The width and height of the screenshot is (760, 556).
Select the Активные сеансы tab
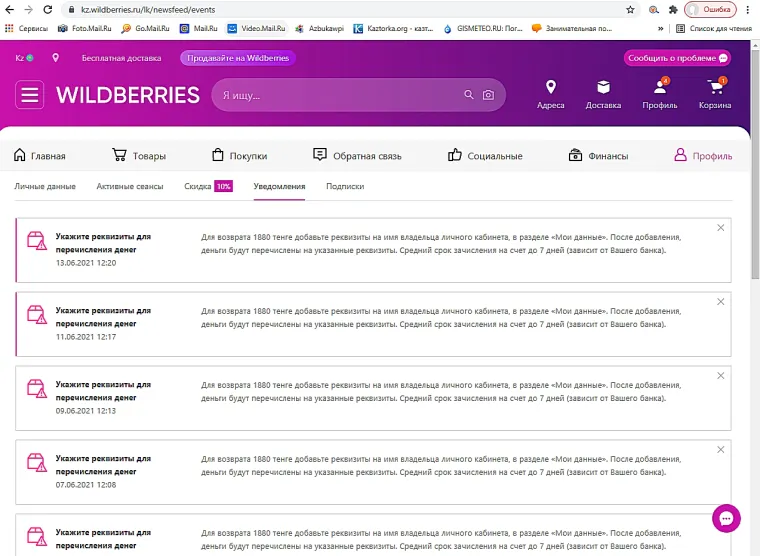point(130,186)
